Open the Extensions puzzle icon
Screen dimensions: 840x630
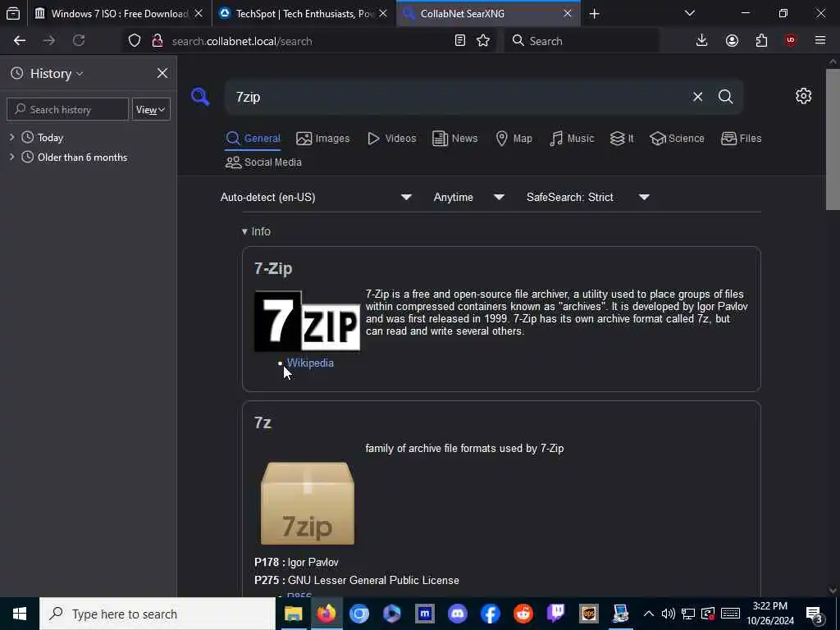pos(761,41)
